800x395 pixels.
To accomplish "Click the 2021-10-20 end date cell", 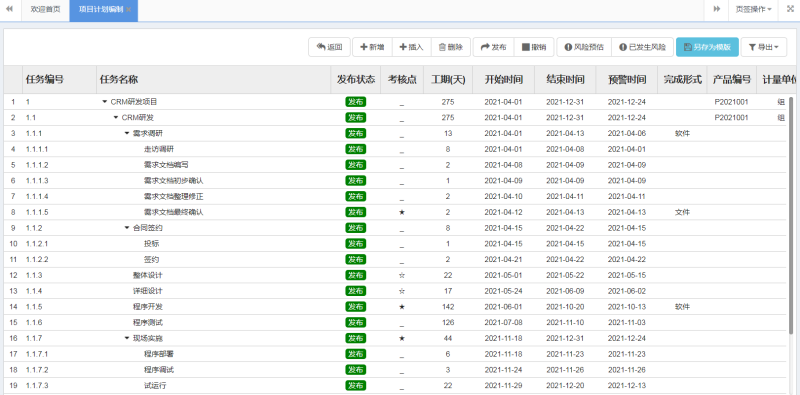I will pos(565,307).
